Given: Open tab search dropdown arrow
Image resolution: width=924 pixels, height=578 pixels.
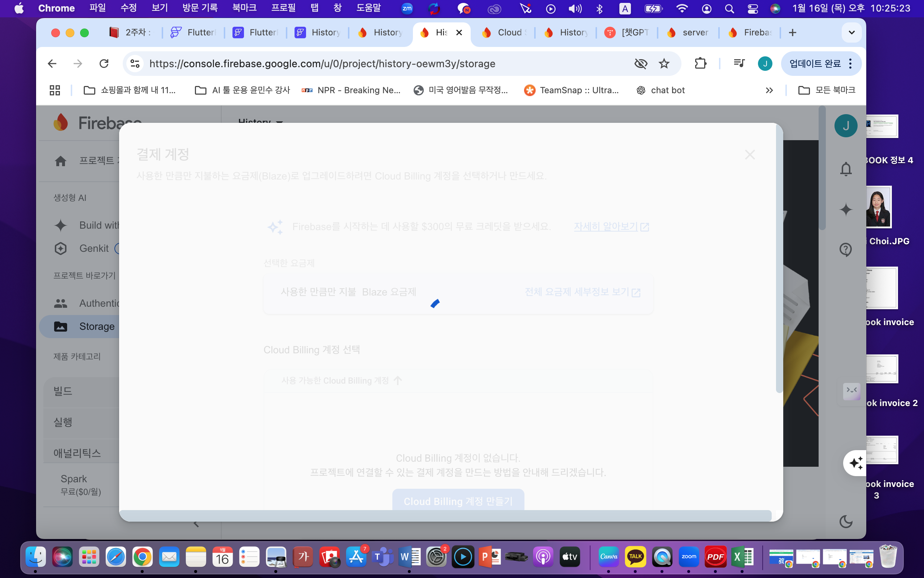Looking at the screenshot, I should [851, 33].
